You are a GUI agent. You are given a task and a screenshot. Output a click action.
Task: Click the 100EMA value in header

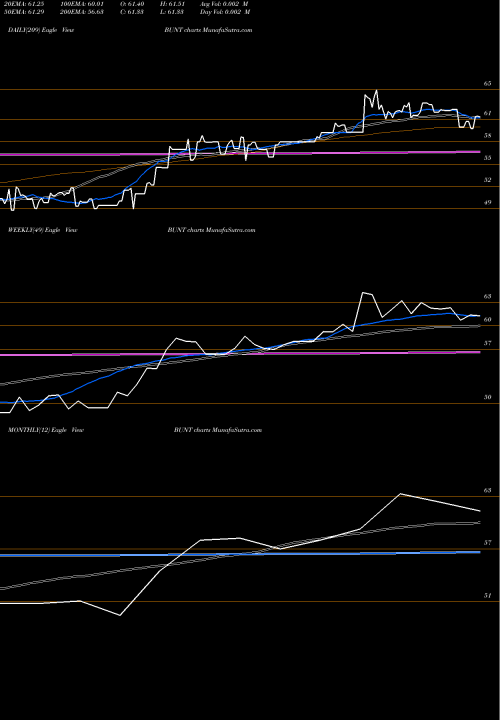click(80, 4)
